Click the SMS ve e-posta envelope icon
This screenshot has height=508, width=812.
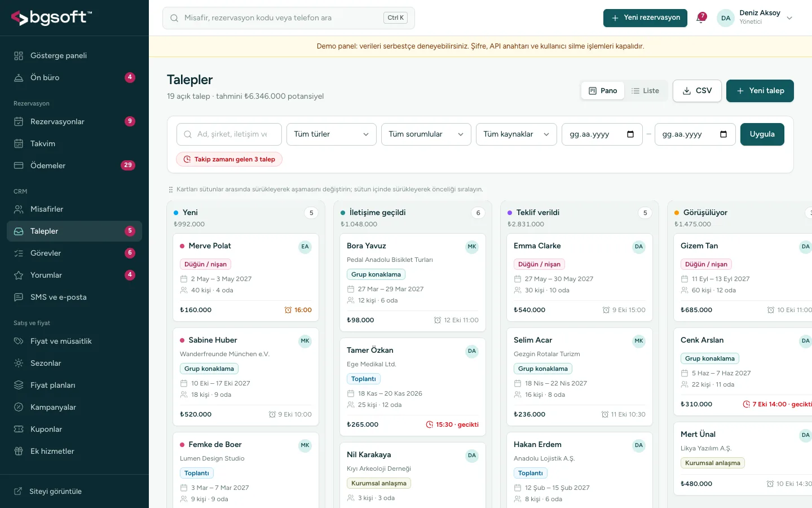19,297
